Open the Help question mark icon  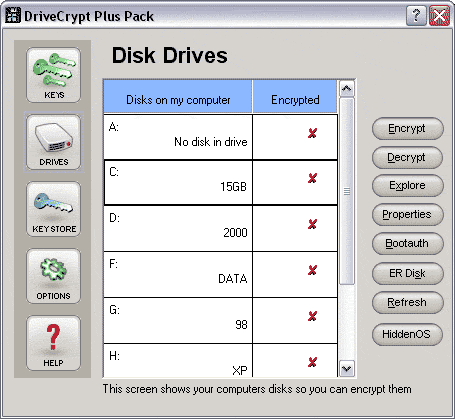pos(53,343)
